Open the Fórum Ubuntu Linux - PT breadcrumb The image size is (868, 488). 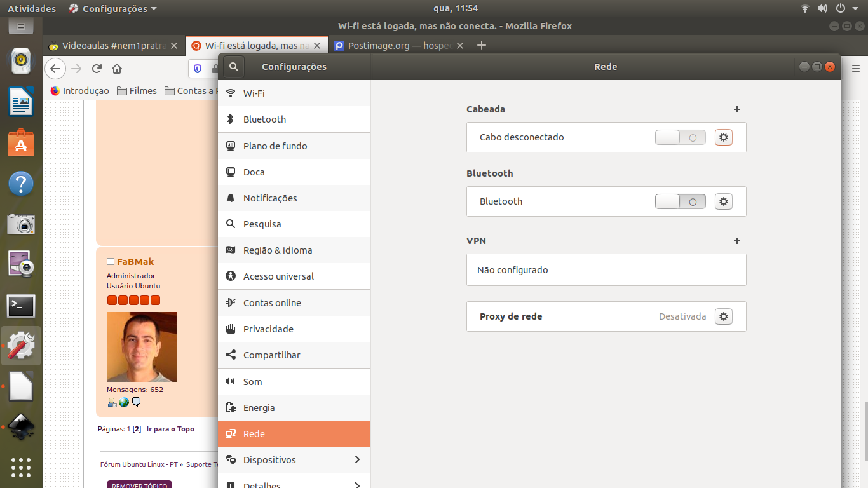click(x=139, y=464)
